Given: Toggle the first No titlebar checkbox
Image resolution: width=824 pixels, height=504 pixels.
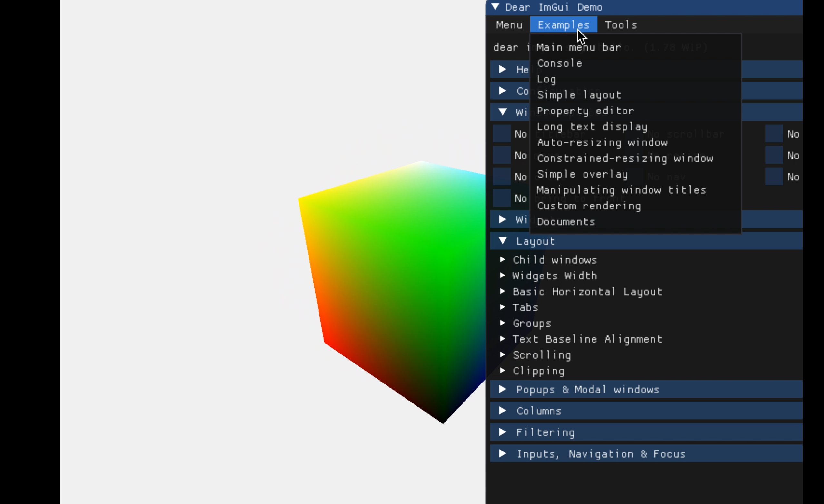Looking at the screenshot, I should [502, 134].
